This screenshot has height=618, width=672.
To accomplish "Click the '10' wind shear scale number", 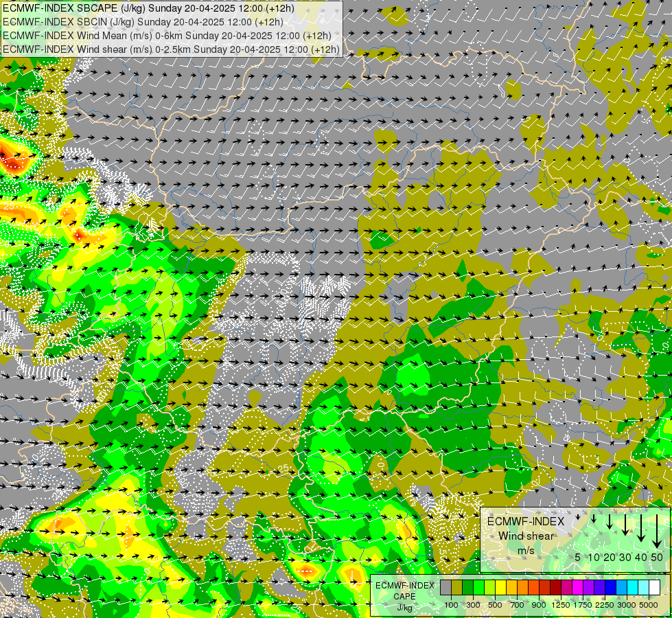I will point(594,557).
